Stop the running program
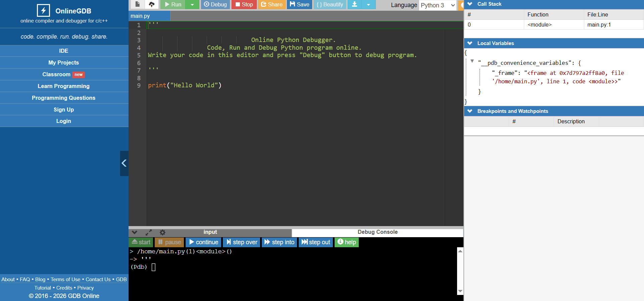 [x=244, y=4]
